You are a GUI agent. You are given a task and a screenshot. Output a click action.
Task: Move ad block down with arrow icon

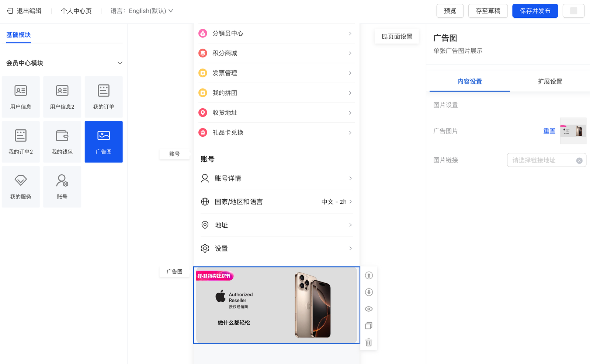(x=369, y=292)
